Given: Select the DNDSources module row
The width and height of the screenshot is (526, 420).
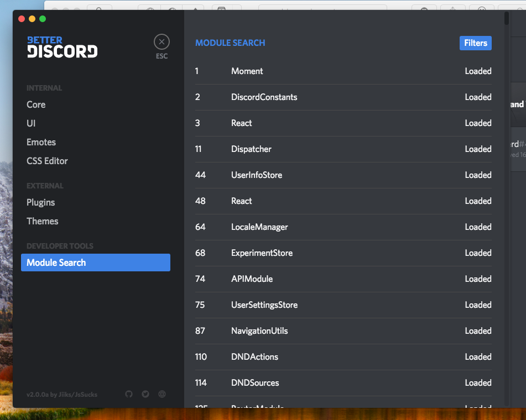Looking at the screenshot, I should click(x=343, y=383).
